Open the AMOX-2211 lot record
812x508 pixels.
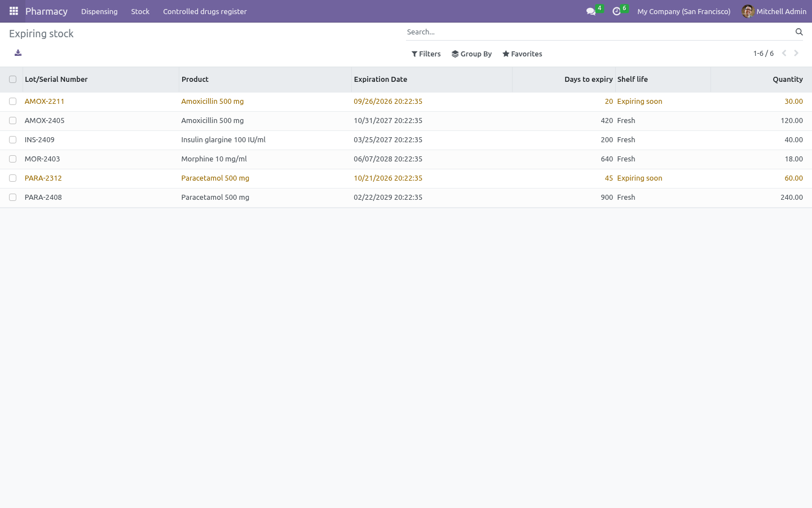45,102
